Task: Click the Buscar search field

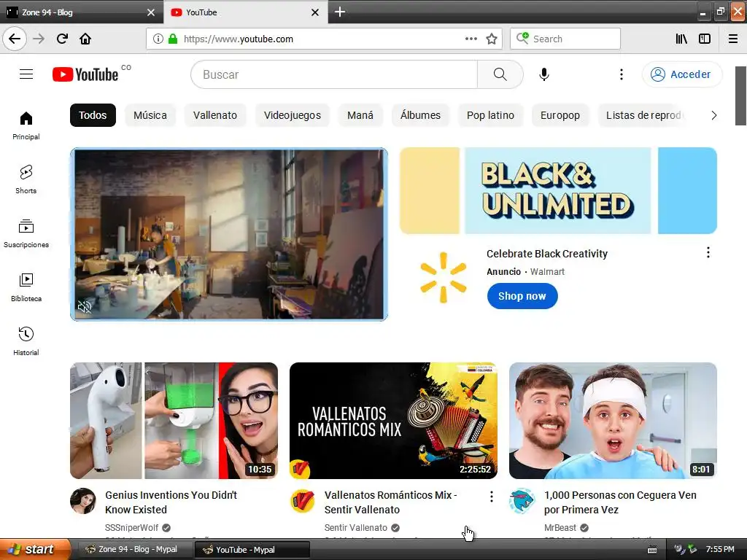Action: pos(334,74)
